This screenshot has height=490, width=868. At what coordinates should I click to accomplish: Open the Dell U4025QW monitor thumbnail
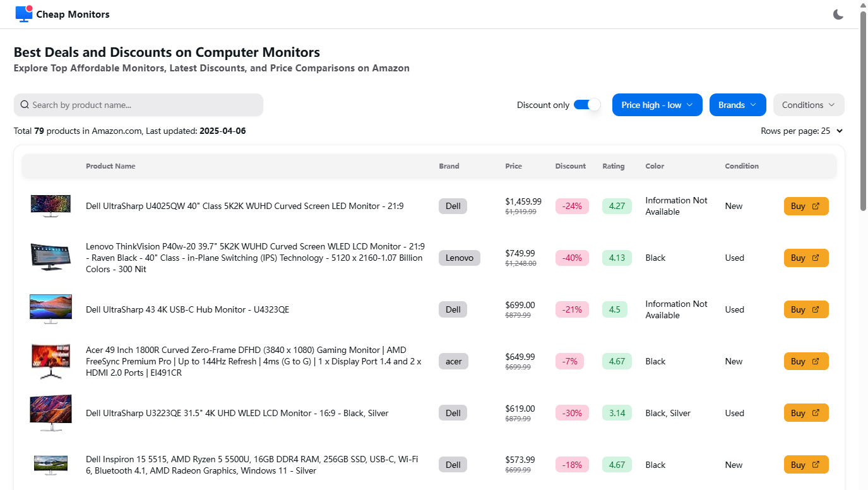[x=51, y=206]
